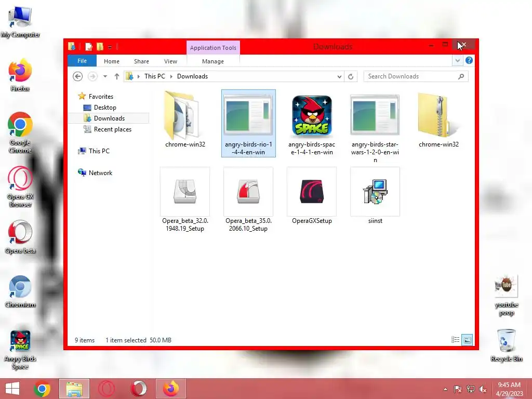Select Recent places in navigation pane
This screenshot has width=532, height=399.
point(112,129)
